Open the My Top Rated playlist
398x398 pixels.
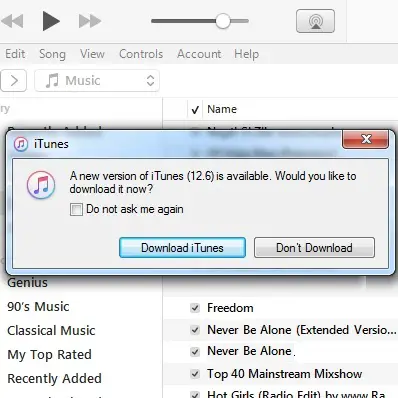click(x=49, y=355)
